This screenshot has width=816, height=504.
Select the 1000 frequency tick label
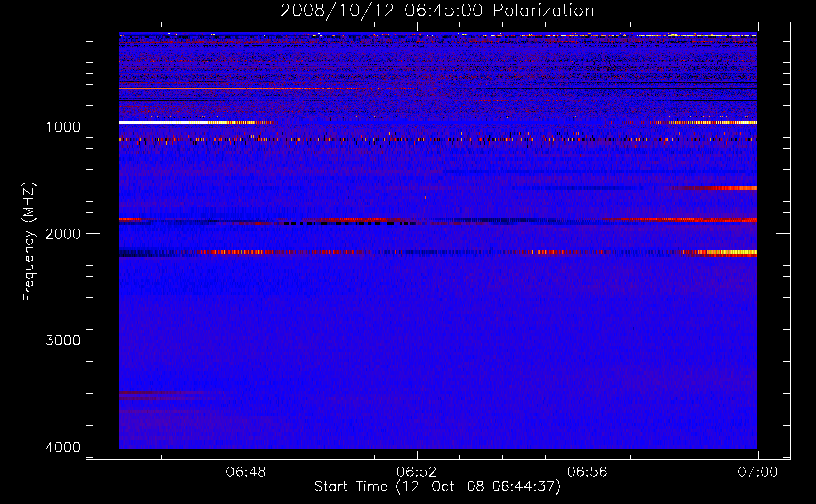click(63, 127)
